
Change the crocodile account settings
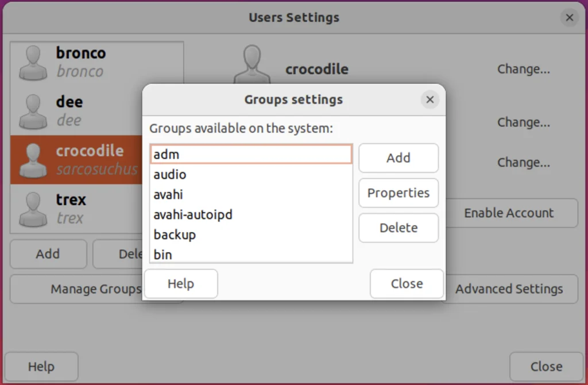tap(523, 68)
